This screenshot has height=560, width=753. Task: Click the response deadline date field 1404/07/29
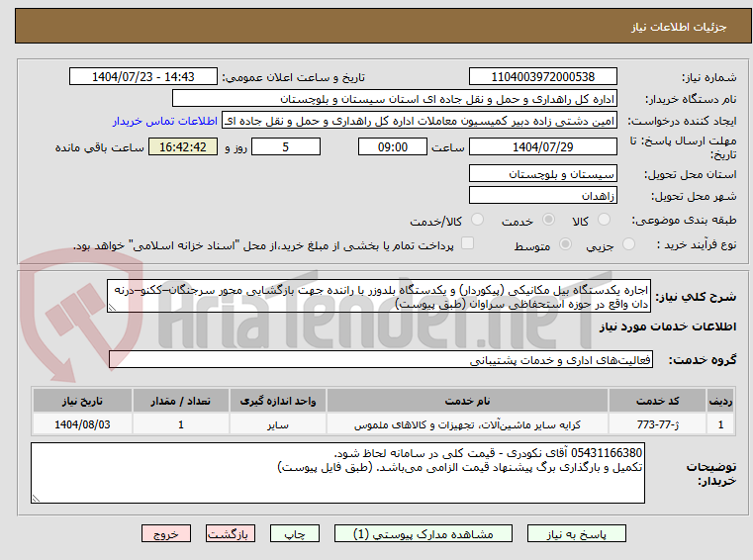(x=542, y=147)
